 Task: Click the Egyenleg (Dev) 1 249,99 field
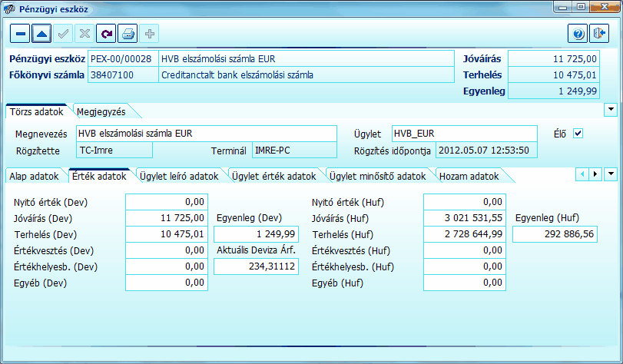point(257,234)
